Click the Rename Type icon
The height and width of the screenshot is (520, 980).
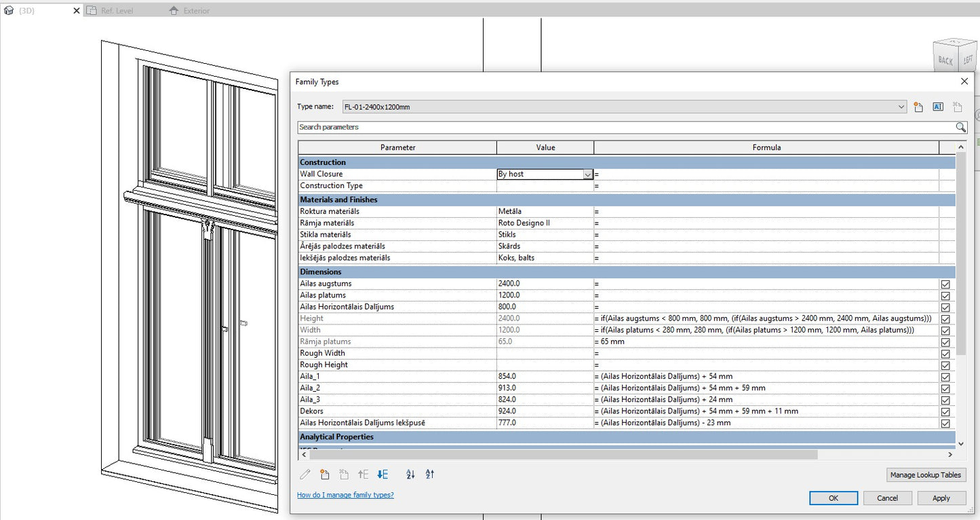[938, 107]
